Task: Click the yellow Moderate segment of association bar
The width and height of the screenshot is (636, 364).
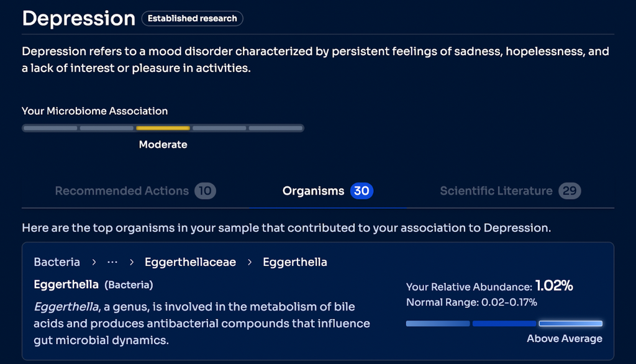Action: (x=163, y=128)
